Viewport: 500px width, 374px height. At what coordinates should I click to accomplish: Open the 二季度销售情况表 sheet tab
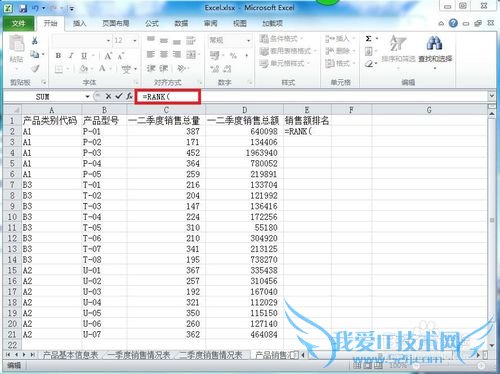coord(211,355)
